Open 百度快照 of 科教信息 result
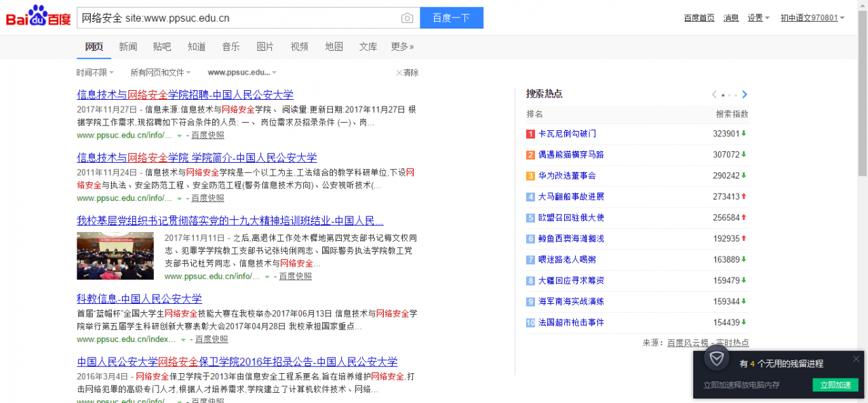This screenshot has height=403, width=868. (212, 339)
